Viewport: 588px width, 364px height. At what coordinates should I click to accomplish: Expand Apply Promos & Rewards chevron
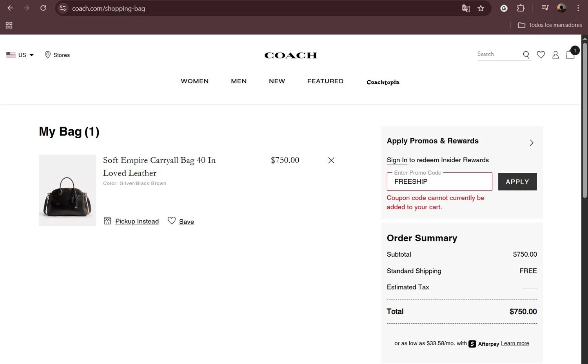(532, 143)
